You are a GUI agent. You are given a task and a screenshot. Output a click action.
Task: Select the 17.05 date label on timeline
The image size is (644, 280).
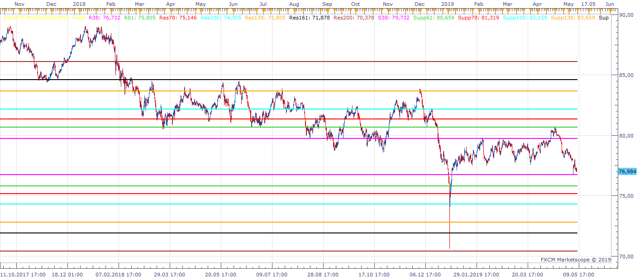pos(587,4)
